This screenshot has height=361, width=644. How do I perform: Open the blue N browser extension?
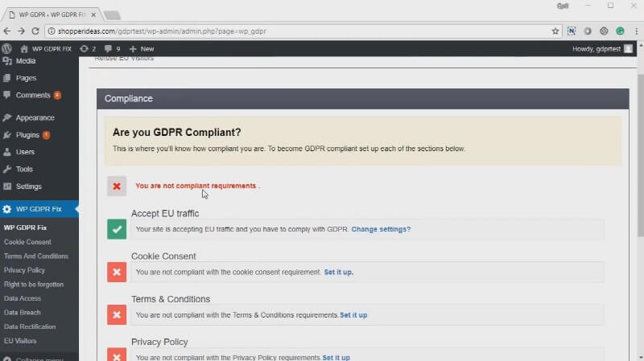click(x=572, y=31)
